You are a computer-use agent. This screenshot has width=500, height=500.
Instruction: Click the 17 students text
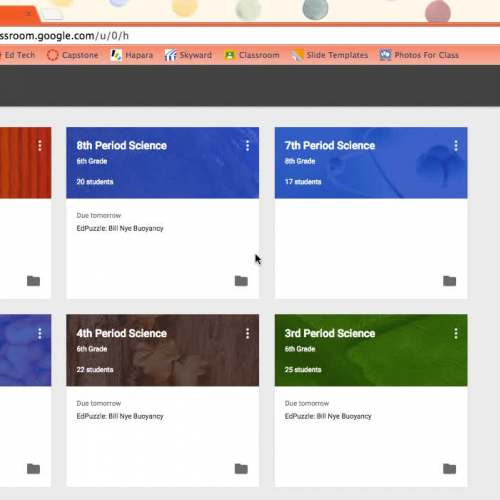pos(303,182)
